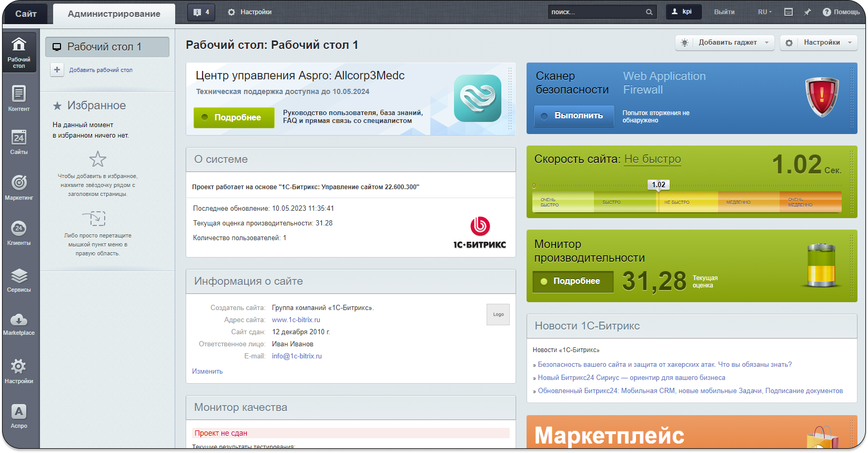Open the Не быстро speed link
Screen dimensions: 868x453
point(652,159)
